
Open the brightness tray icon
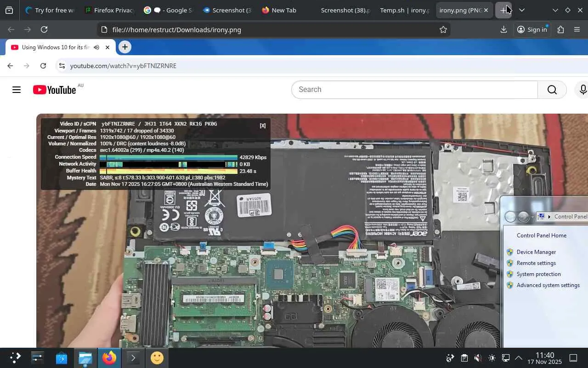(x=492, y=358)
